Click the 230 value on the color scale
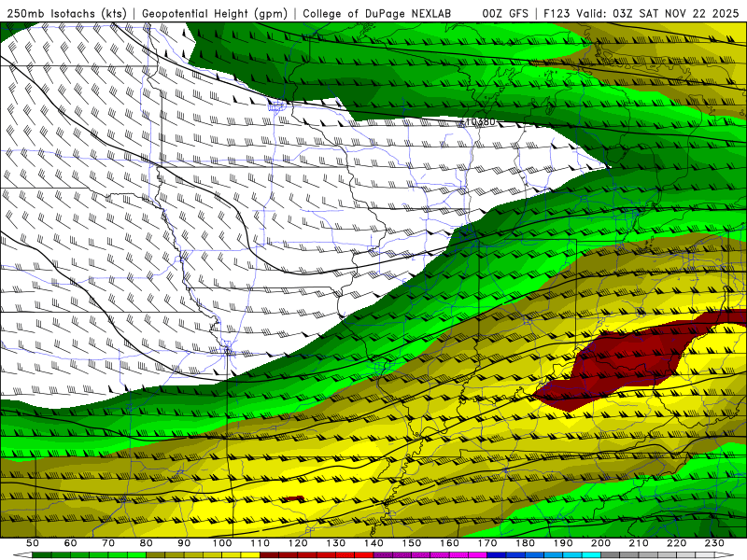This screenshot has height=560, width=747. click(x=714, y=543)
